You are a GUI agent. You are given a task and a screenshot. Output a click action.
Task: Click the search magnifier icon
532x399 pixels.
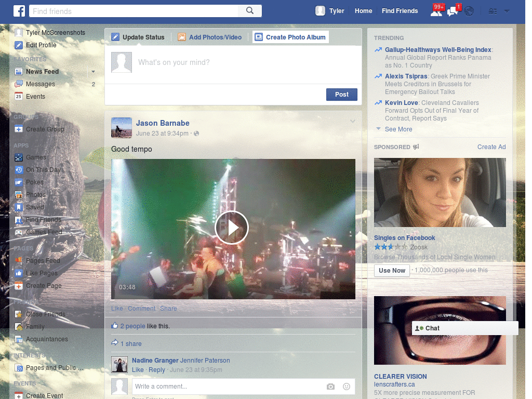250,11
